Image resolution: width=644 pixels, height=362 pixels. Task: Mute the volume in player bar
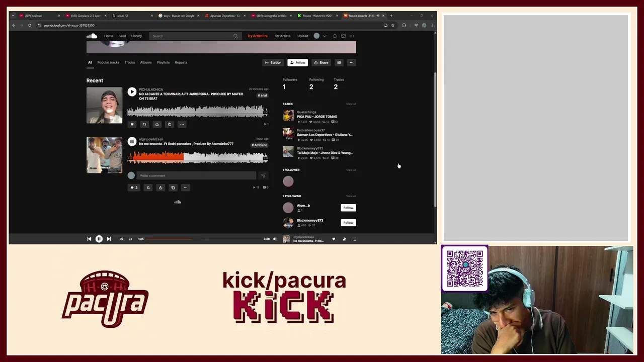tap(275, 239)
